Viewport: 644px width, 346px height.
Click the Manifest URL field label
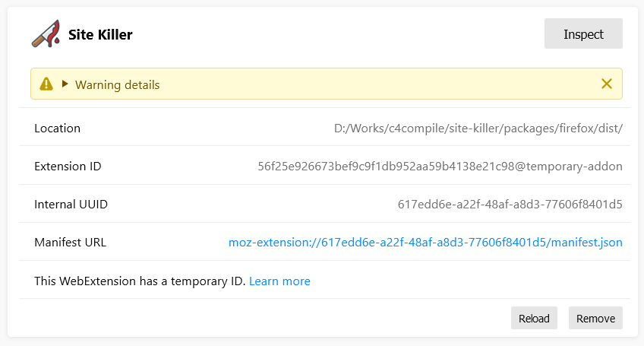click(x=70, y=243)
